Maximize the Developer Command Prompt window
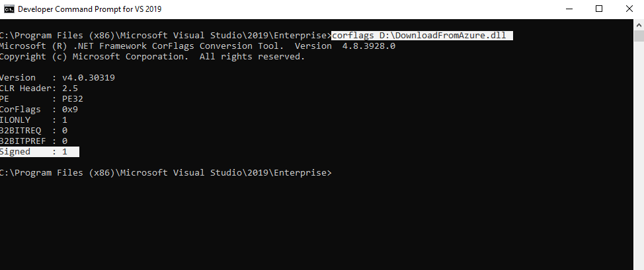The height and width of the screenshot is (270, 644). pyautogui.click(x=599, y=9)
